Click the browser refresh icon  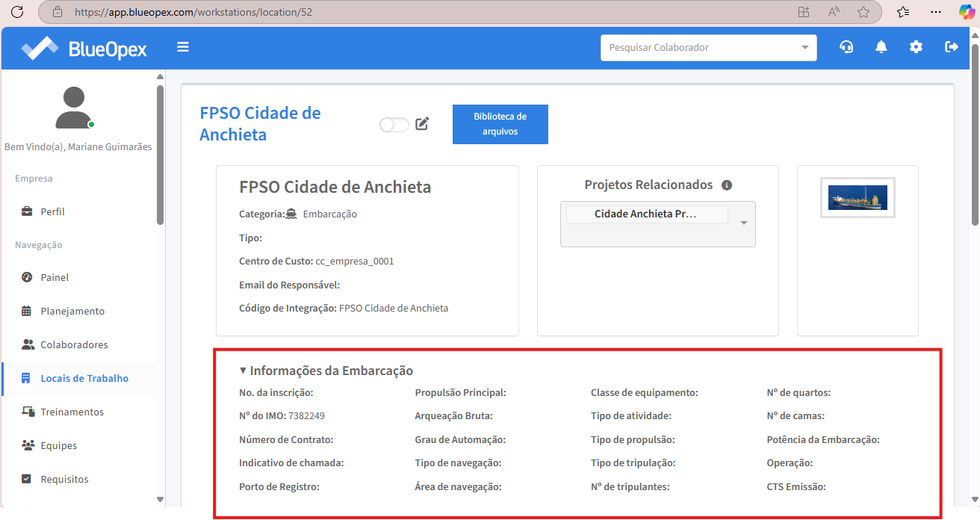18,12
